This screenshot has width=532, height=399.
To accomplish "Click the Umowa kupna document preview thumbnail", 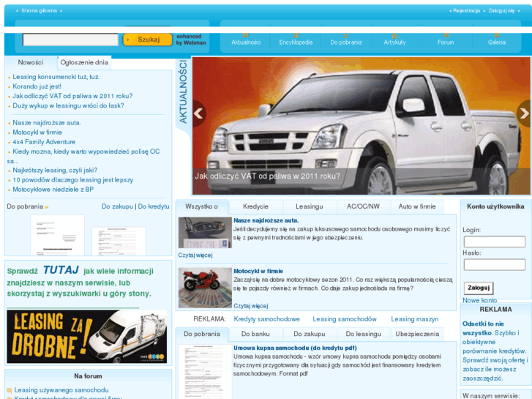I will (x=205, y=372).
